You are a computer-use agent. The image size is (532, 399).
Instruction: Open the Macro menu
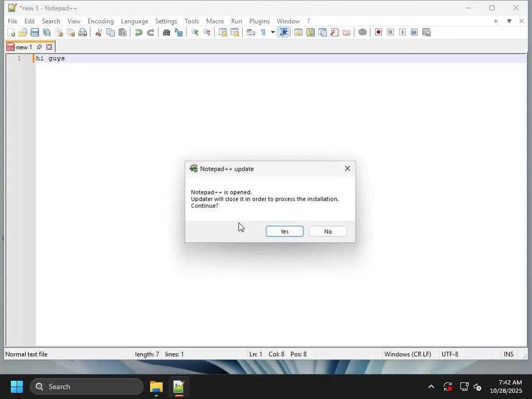point(215,21)
